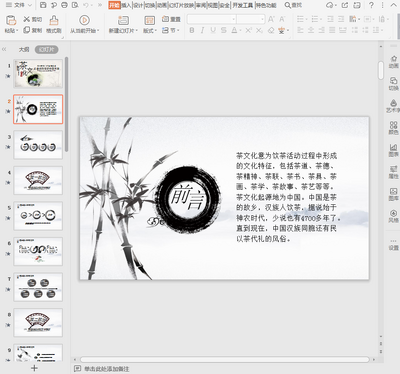Image resolution: width=400 pixels, height=374 pixels.
Task: Click the notes field 单击此处添加备注
Action: click(x=106, y=369)
